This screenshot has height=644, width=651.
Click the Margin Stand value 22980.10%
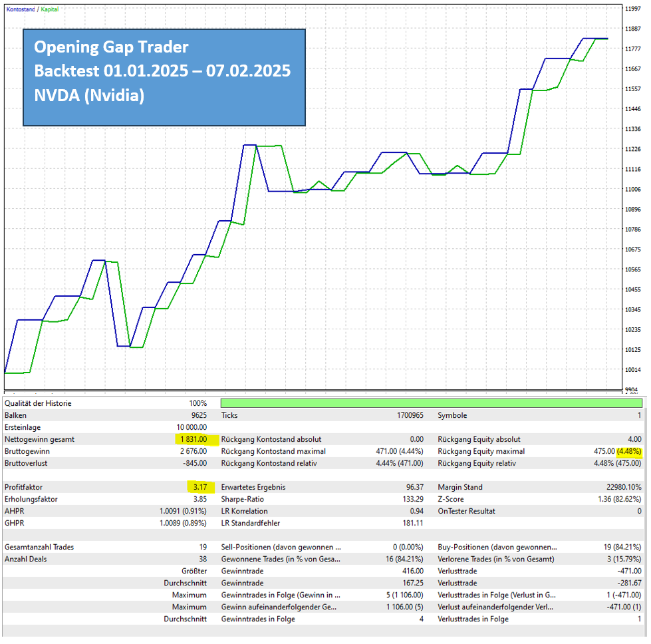coord(624,488)
